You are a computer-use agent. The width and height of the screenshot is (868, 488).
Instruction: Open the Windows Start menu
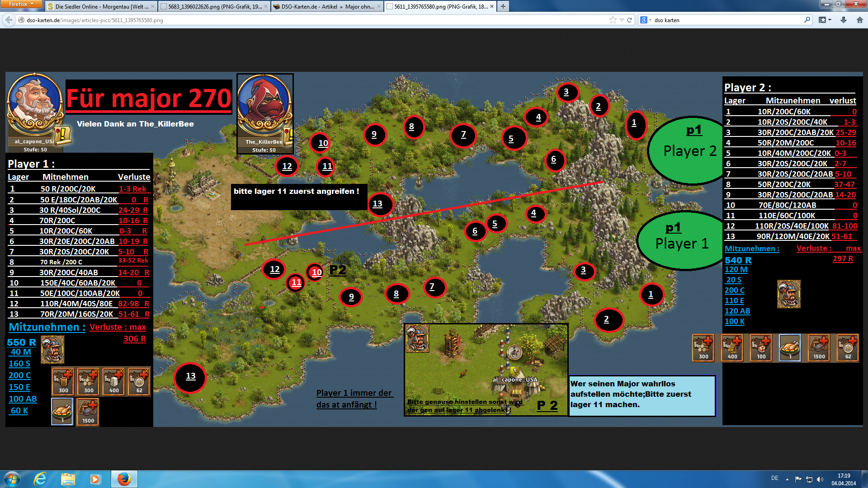(12, 479)
